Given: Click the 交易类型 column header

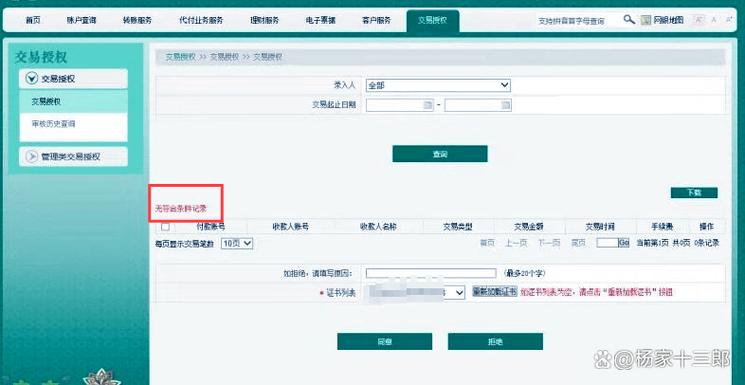Looking at the screenshot, I should (458, 227).
